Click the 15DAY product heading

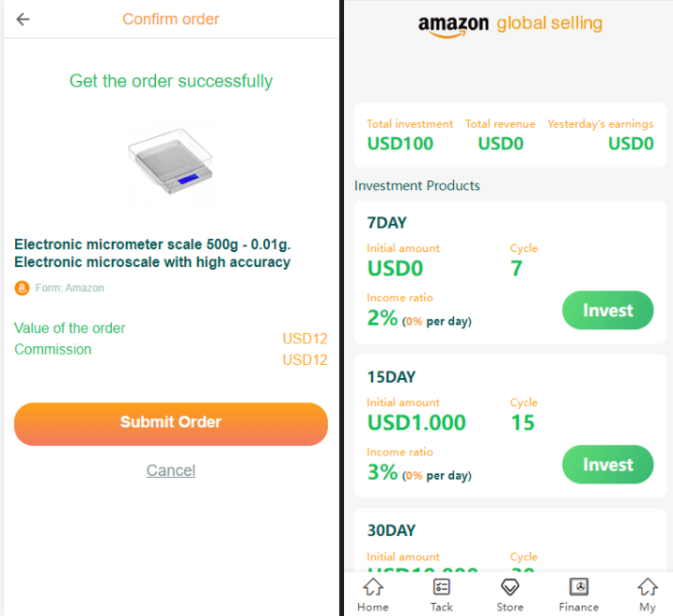point(391,377)
